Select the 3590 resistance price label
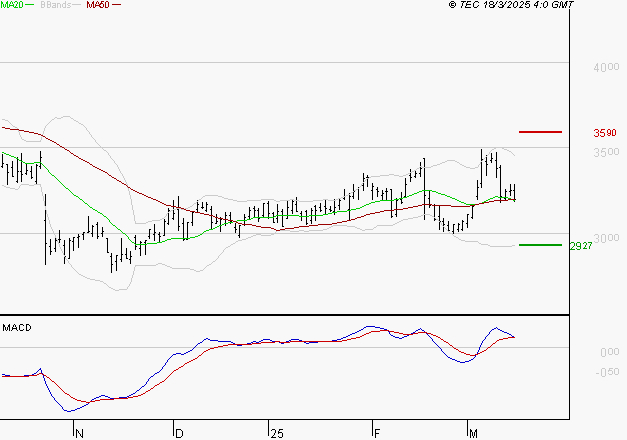The height and width of the screenshot is (440, 627). click(604, 133)
